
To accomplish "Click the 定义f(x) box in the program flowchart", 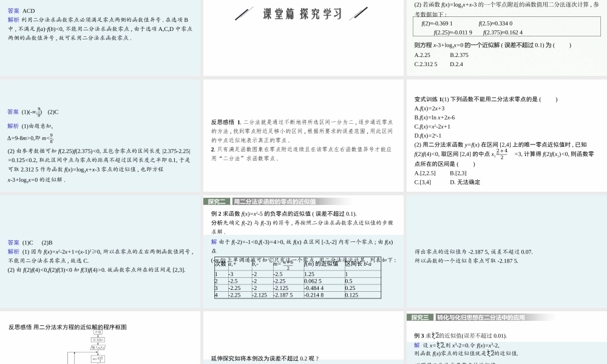I will tap(99, 340).
